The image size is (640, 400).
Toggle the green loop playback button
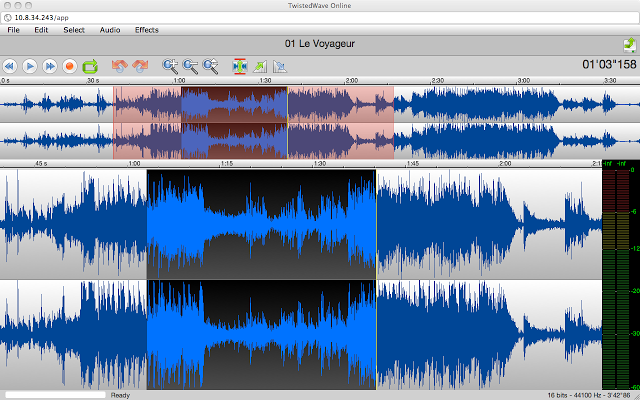point(90,66)
